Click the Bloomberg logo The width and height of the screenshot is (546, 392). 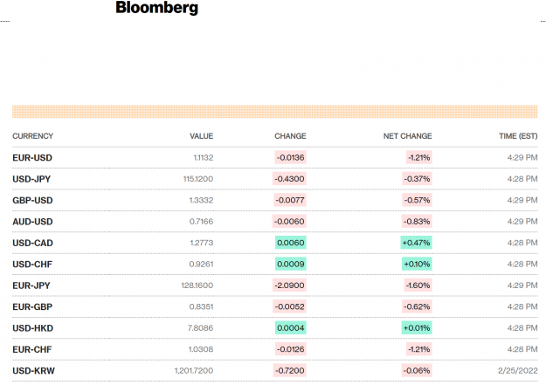pyautogui.click(x=156, y=8)
